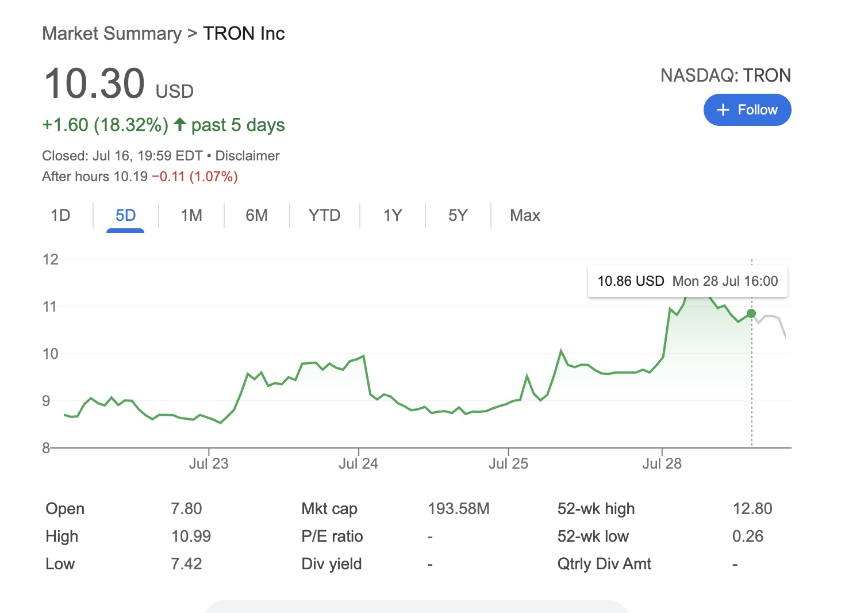Image resolution: width=868 pixels, height=613 pixels.
Task: Click the TRON Inc title
Action: (x=244, y=33)
